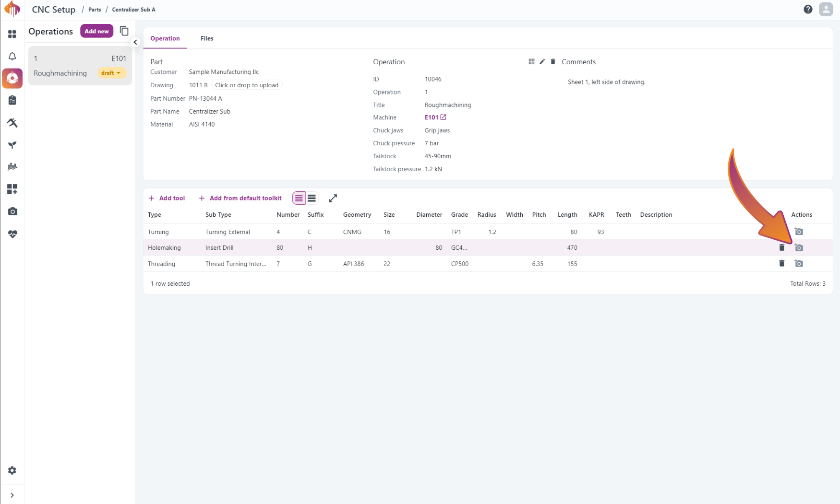This screenshot has width=840, height=504.
Task: Open the caliper measurement sidebar icon
Action: [x=12, y=123]
